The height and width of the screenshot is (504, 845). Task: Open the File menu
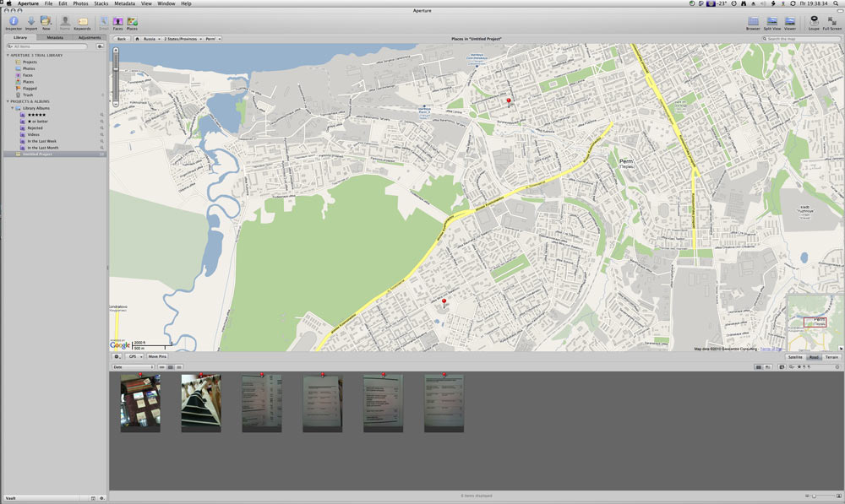[48, 3]
